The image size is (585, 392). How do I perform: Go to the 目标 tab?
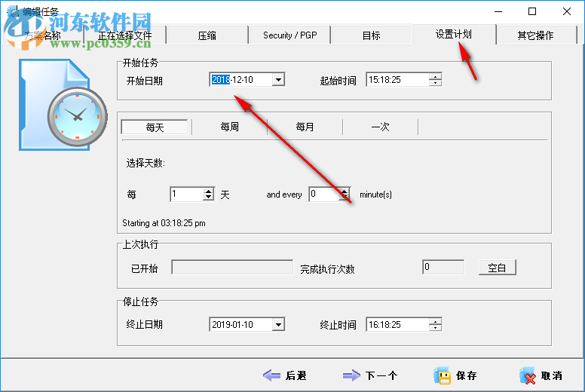tap(371, 35)
